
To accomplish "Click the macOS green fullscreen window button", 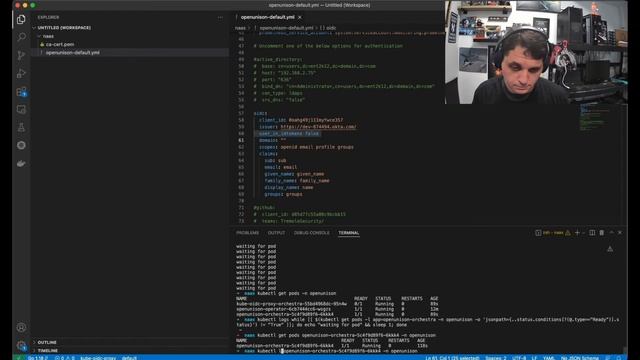I will point(33,5).
